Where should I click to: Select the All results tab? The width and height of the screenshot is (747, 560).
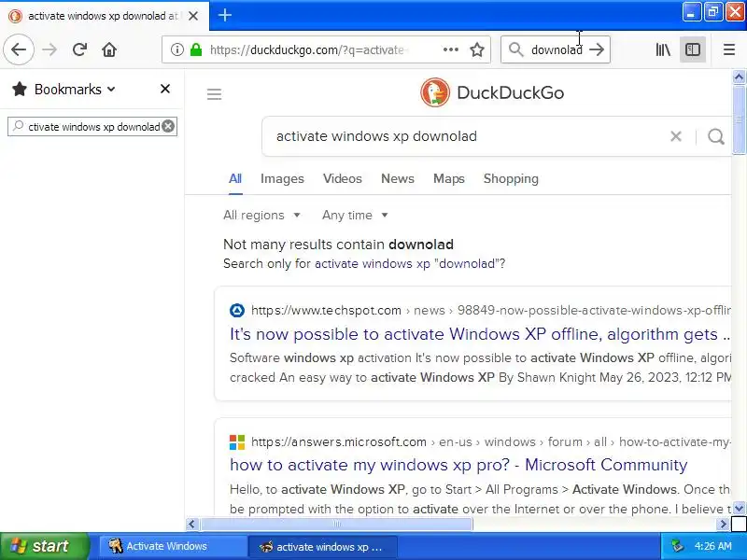235,178
